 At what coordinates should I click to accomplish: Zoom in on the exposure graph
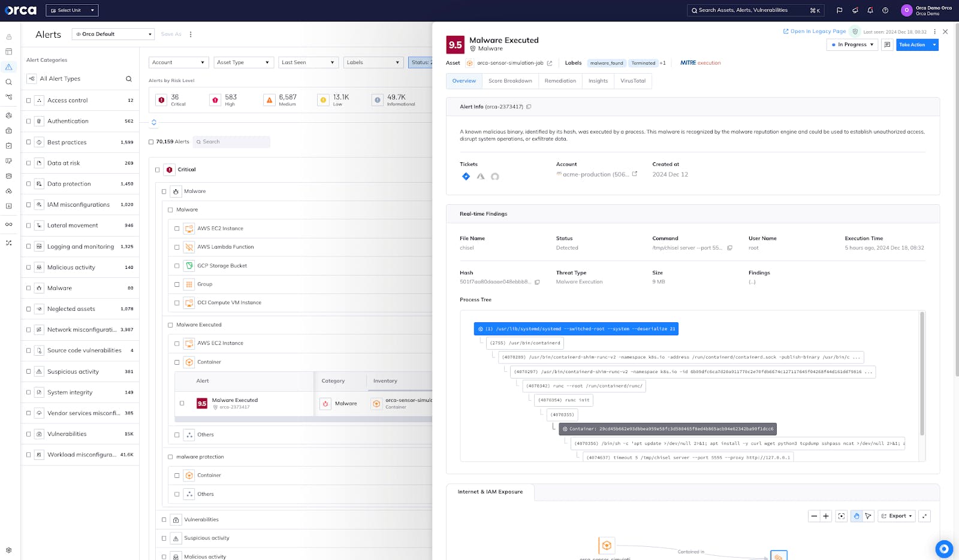pyautogui.click(x=826, y=516)
